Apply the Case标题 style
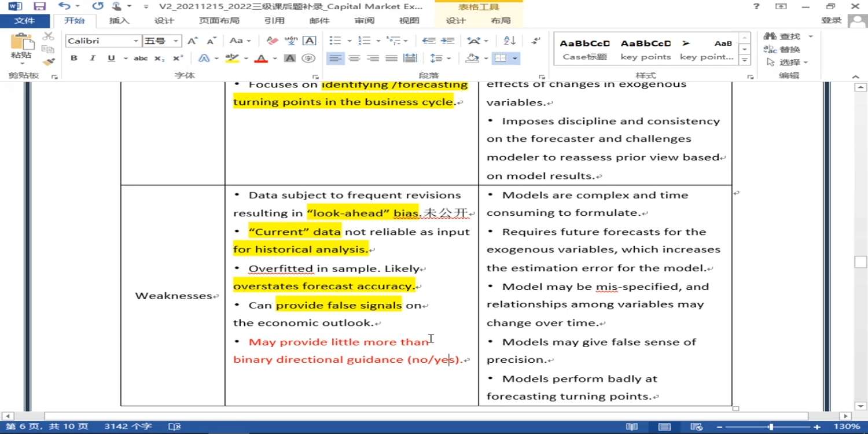 (x=584, y=50)
